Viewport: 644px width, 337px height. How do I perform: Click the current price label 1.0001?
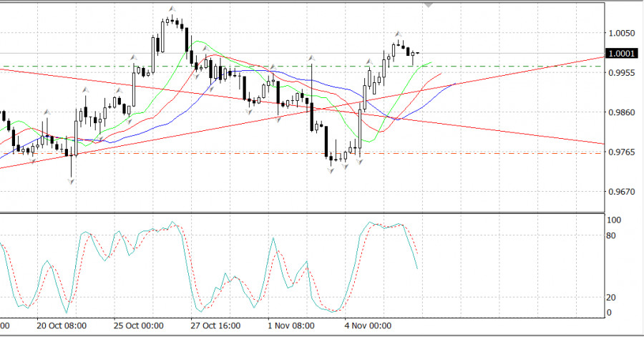pos(622,54)
